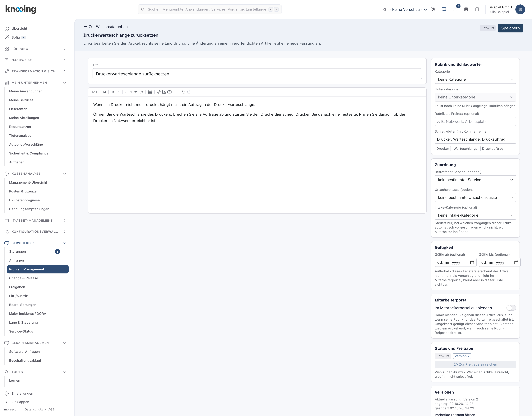Viewport: 532px width, 416px height.
Task: Open the chat messages icon
Action: (444, 10)
